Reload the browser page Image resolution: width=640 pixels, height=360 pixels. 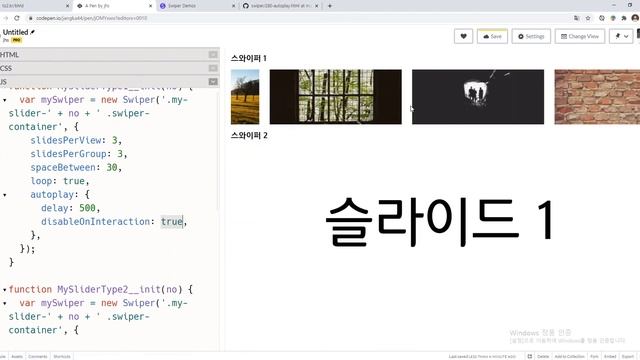(17, 18)
